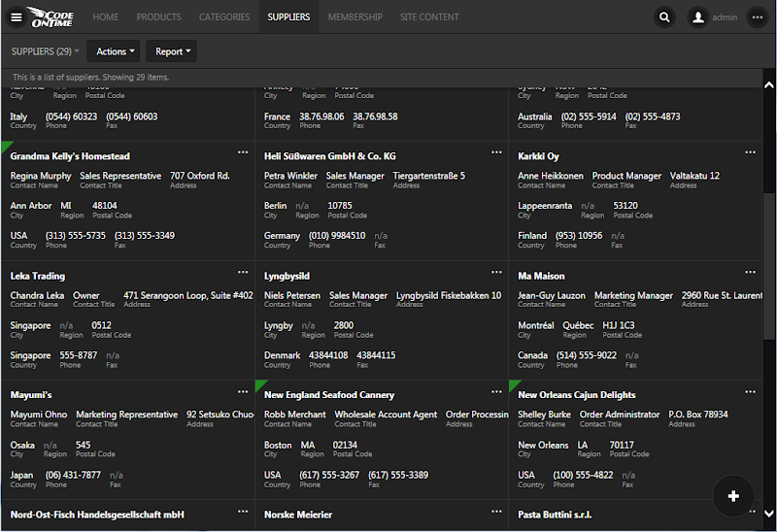Click contact name Jean-Guy Lauzon
777x532 pixels.
coord(552,296)
